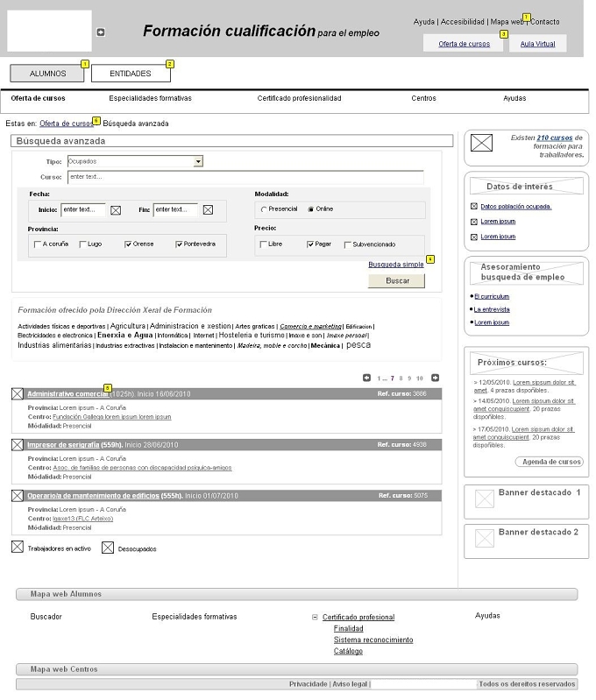Image resolution: width=596 pixels, height=700 pixels.
Task: Go to results page 8
Action: pos(401,378)
